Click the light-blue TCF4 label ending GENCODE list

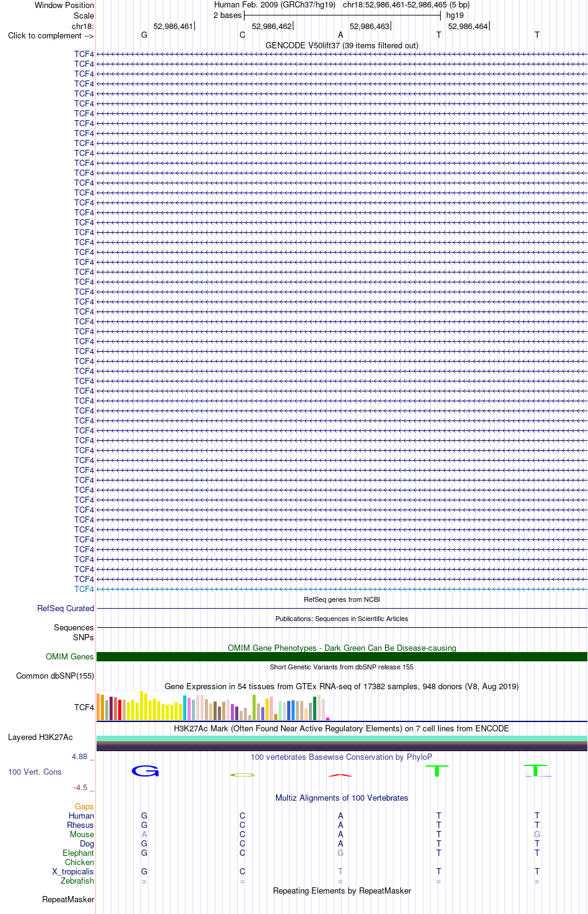(84, 589)
